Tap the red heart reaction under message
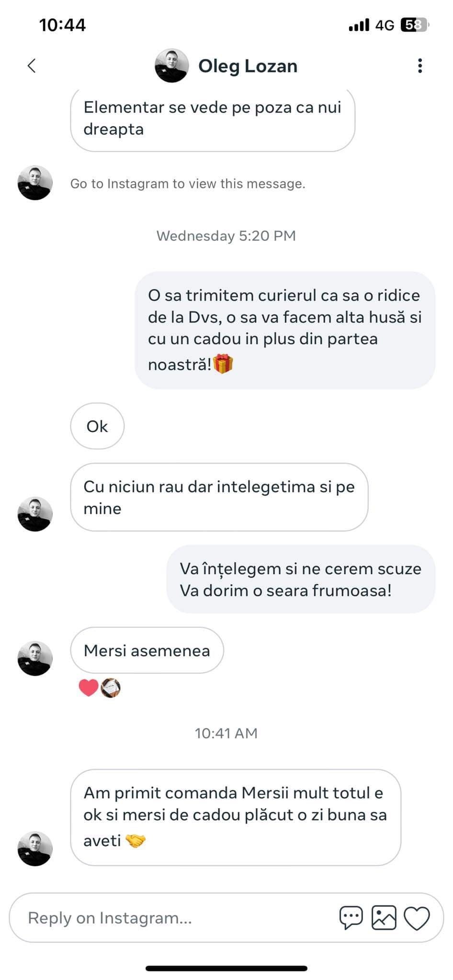This screenshot has width=453, height=980. tap(89, 688)
